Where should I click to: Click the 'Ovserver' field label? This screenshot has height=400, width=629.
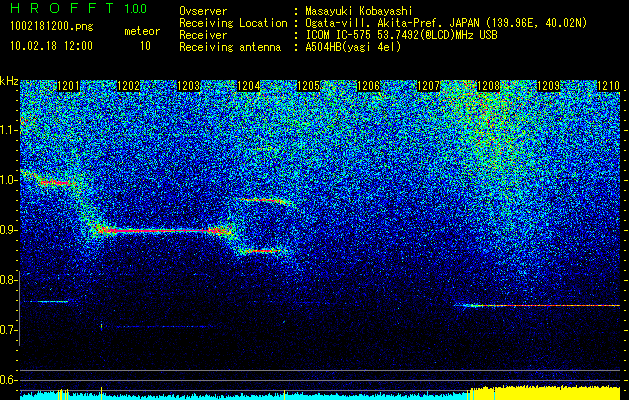click(203, 11)
